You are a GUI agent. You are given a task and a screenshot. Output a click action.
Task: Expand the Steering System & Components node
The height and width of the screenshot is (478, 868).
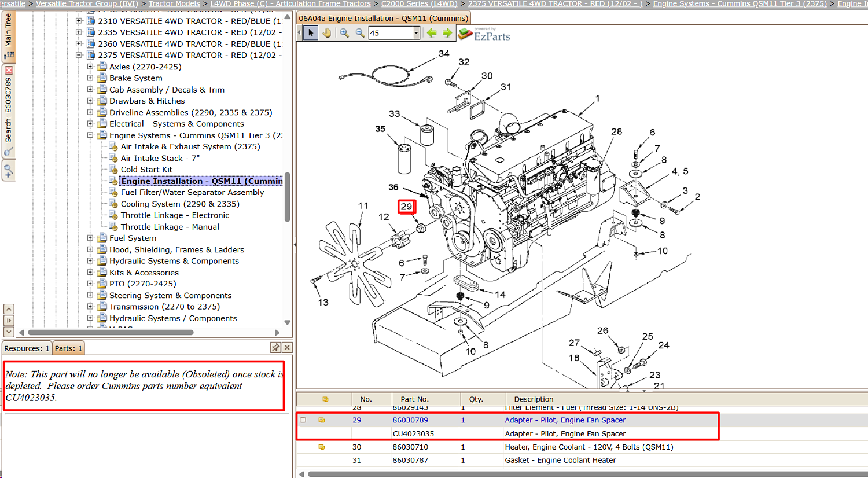pos(90,295)
